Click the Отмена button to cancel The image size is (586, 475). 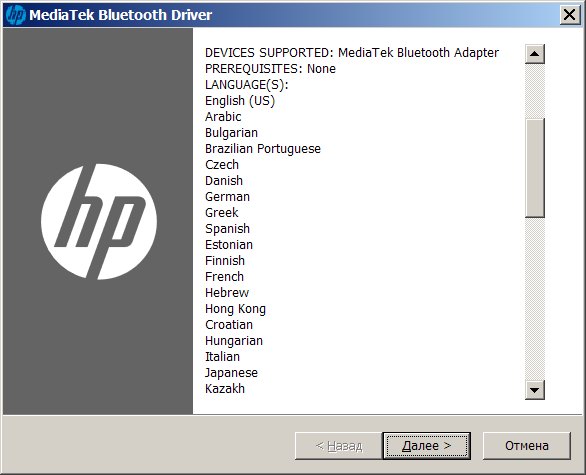[x=527, y=445]
